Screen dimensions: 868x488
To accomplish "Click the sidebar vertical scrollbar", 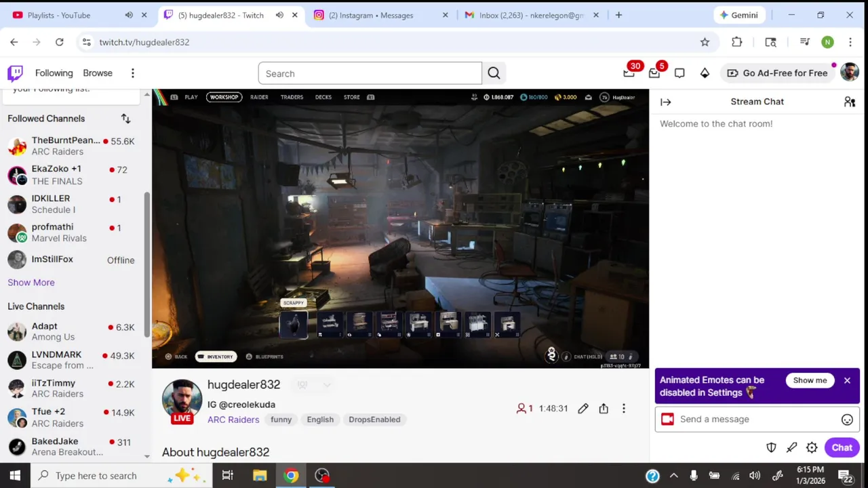I will tap(146, 264).
